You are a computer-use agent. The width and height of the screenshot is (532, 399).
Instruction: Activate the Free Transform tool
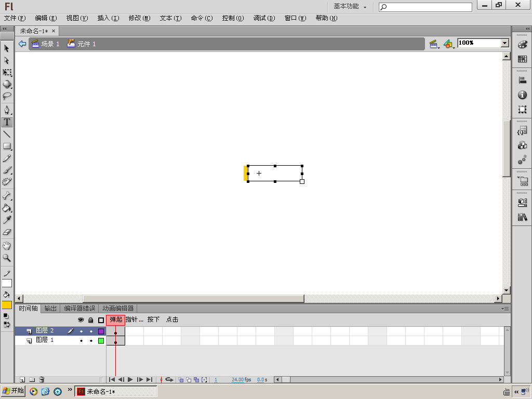pos(7,72)
